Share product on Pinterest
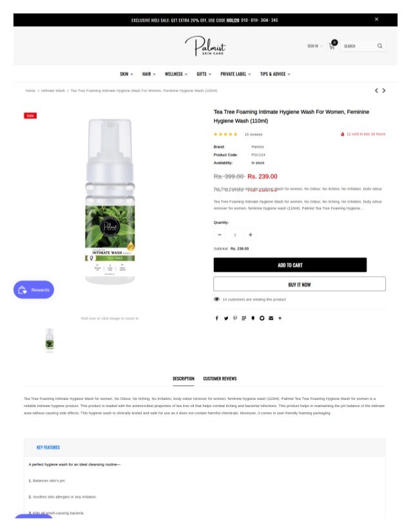411x532 pixels. coord(235,318)
